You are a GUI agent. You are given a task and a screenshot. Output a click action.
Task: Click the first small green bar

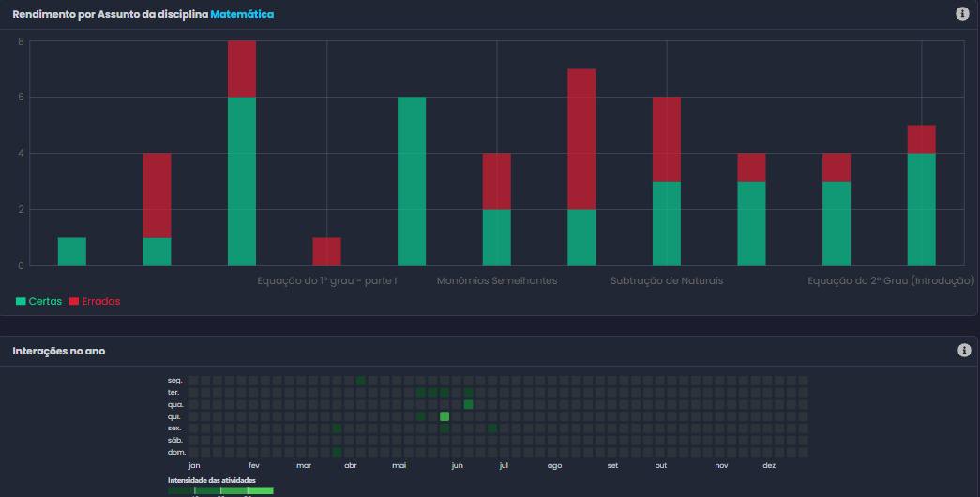pos(72,251)
